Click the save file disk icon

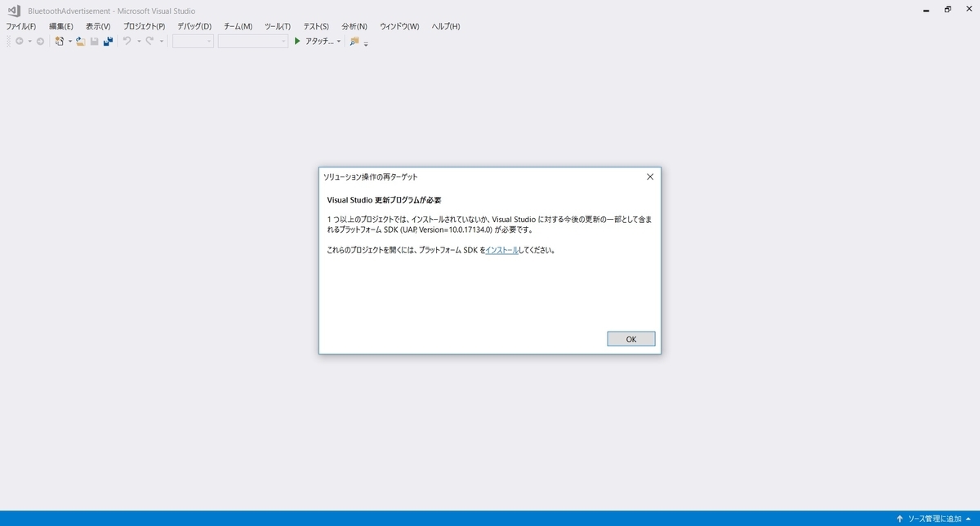pyautogui.click(x=94, y=41)
